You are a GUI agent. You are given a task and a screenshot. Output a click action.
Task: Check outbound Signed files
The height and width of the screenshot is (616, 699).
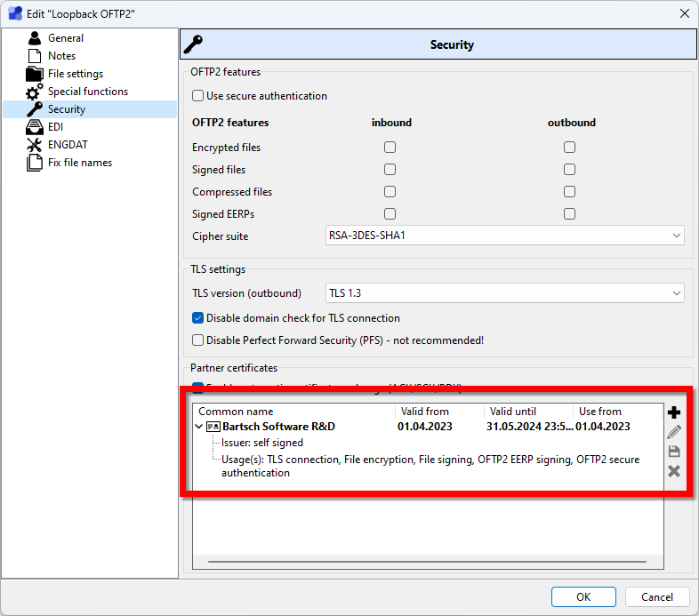tap(569, 170)
